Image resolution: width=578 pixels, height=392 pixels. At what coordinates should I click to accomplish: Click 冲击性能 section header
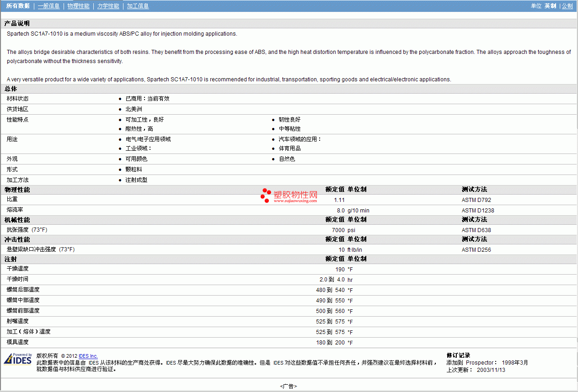pyautogui.click(x=17, y=239)
